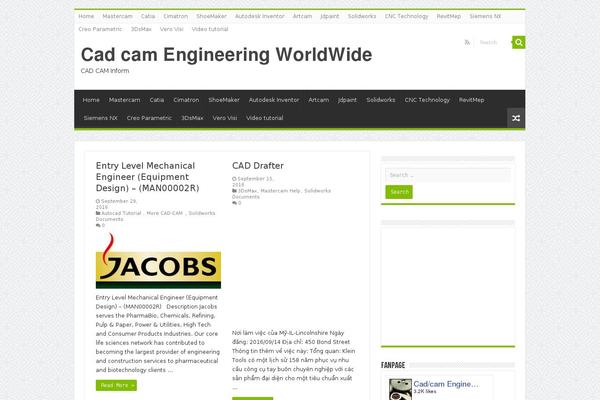Click the green sidebar Search button
This screenshot has height=400, width=600.
tap(399, 192)
